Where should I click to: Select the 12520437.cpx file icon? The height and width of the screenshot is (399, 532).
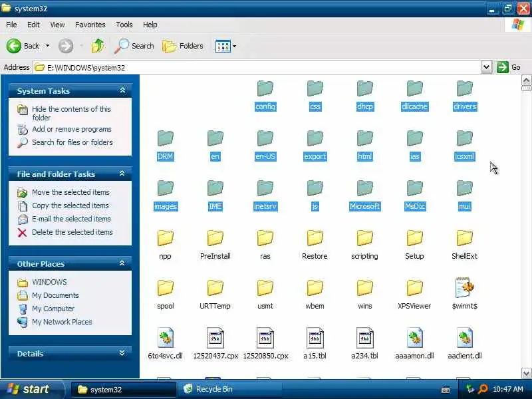[215, 338]
